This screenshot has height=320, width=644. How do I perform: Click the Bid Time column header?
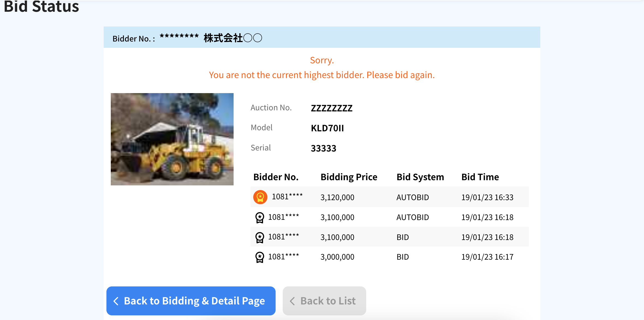pos(480,177)
